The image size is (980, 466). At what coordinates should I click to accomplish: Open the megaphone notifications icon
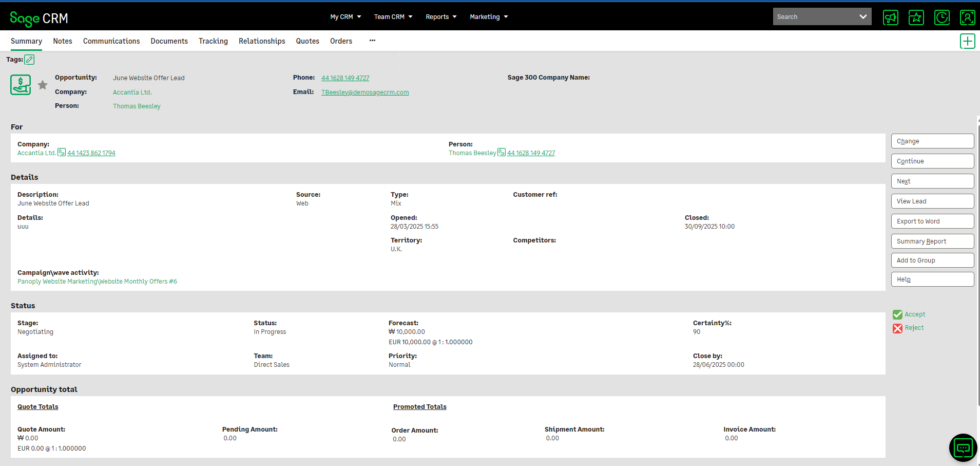(891, 17)
